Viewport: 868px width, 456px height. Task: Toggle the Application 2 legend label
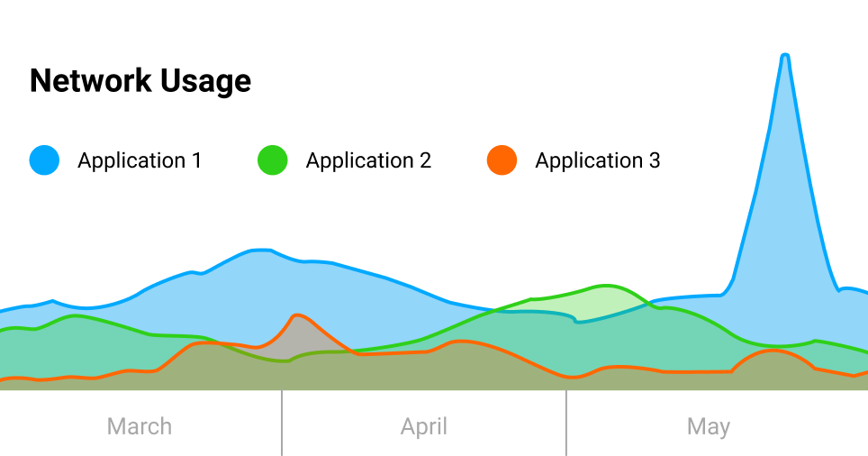(368, 160)
